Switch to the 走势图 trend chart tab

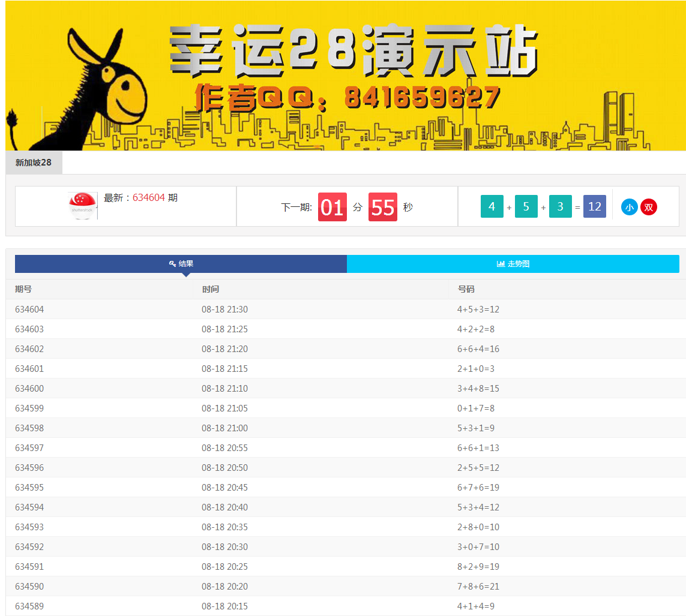(513, 264)
